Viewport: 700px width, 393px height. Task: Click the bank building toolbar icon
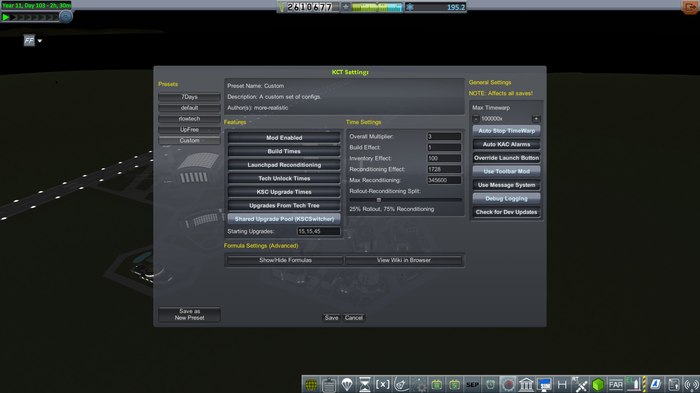(526, 384)
